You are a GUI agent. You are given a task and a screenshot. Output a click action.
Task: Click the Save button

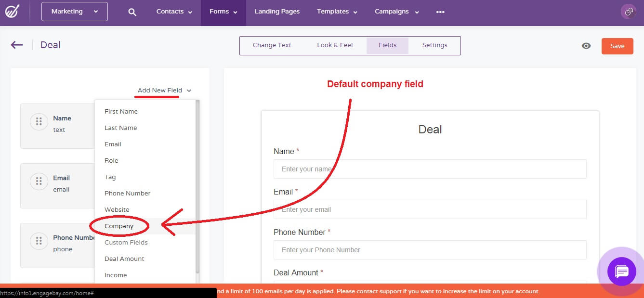coord(617,46)
